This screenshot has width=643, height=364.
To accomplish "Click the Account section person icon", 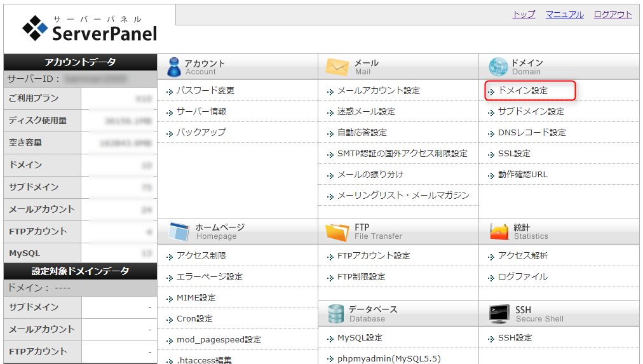I will pos(173,67).
